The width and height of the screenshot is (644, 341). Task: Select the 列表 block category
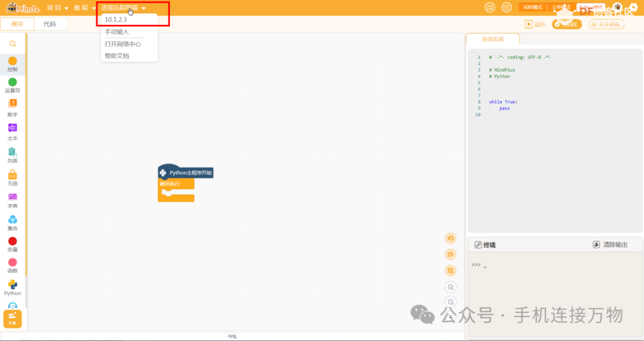point(13,156)
